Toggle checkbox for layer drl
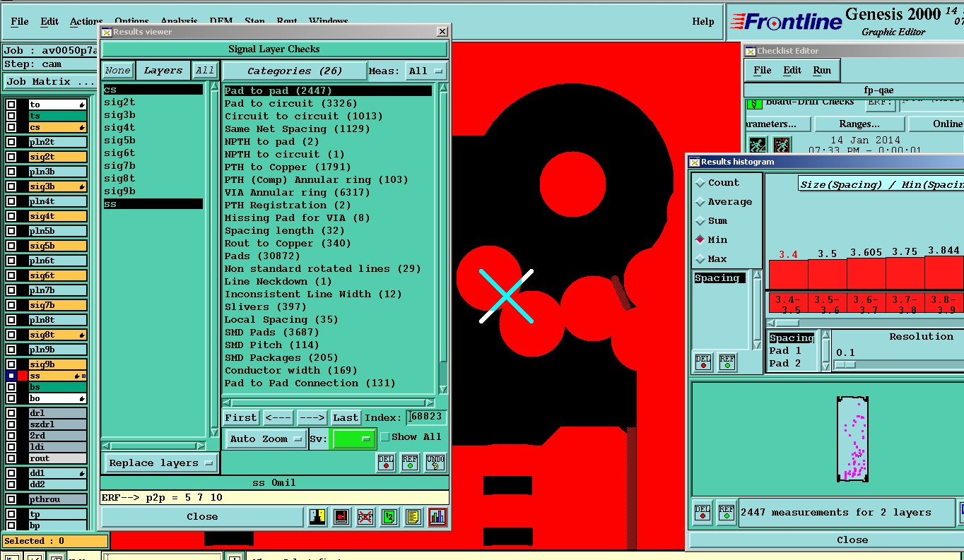 point(11,413)
